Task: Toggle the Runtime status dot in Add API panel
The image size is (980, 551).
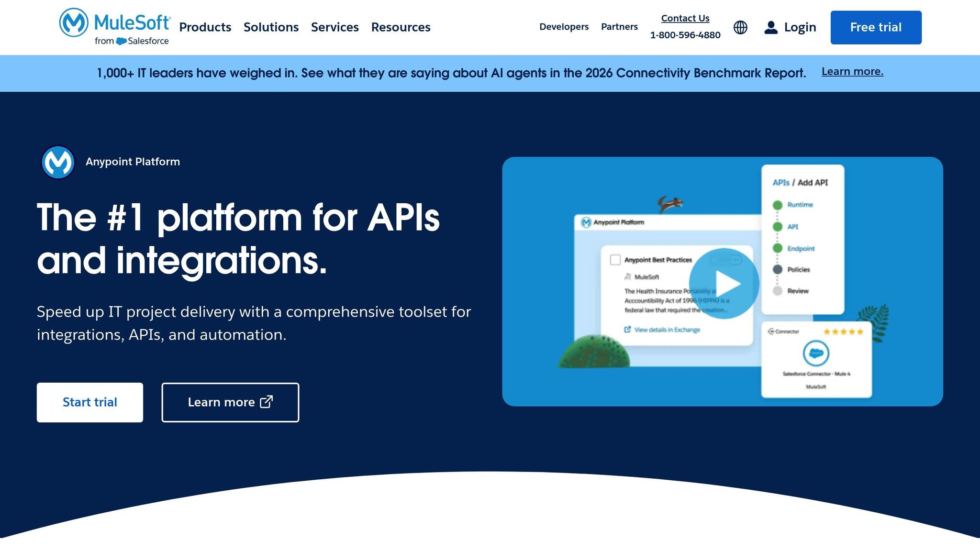Action: [x=777, y=204]
